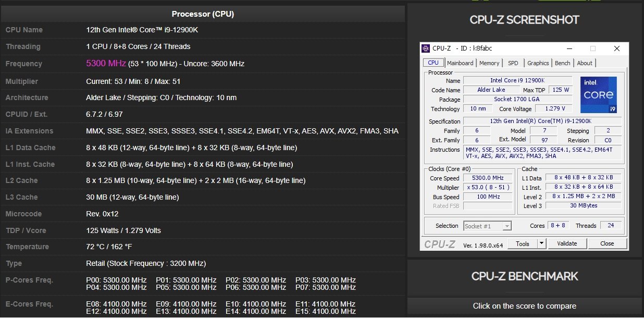644x318 pixels.
Task: Close CPU-Z window with X icon
Action: [x=617, y=48]
